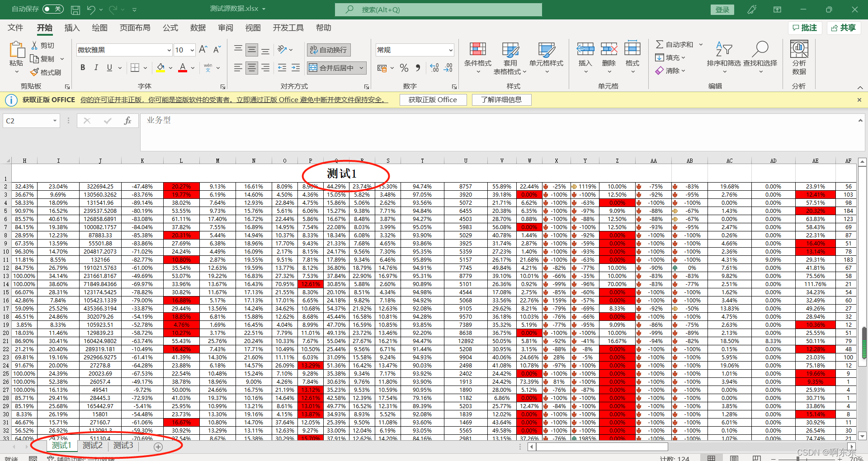Expand the borders dropdown arrow
The image size is (868, 461).
[x=145, y=68]
